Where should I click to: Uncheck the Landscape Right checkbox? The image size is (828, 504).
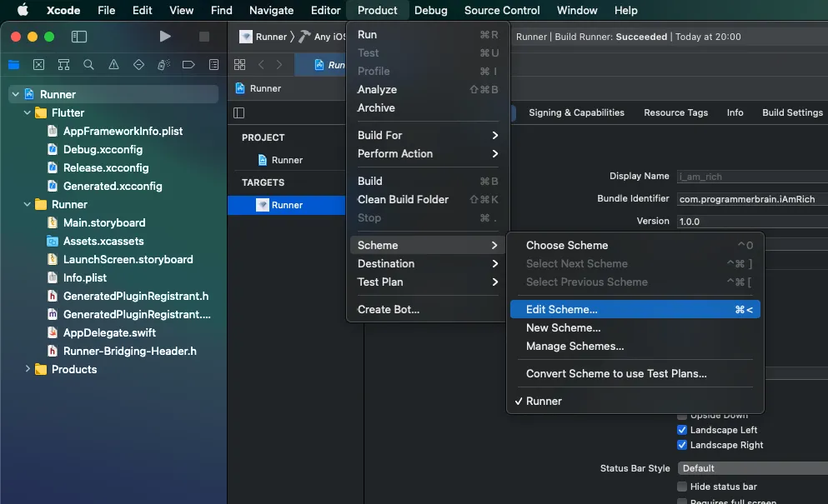coord(682,445)
